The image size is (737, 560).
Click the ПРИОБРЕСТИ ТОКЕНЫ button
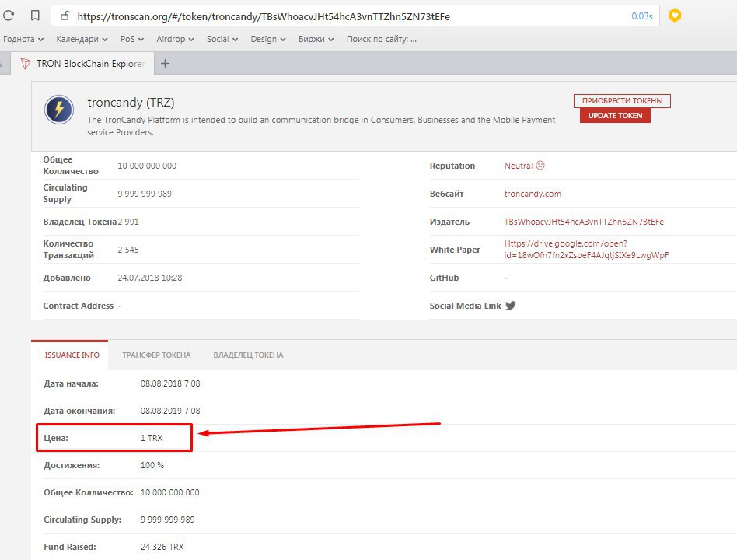point(622,100)
